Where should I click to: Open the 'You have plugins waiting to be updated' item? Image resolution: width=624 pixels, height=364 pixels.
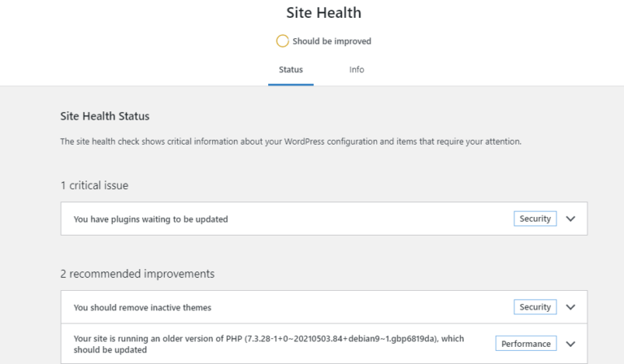click(x=324, y=219)
